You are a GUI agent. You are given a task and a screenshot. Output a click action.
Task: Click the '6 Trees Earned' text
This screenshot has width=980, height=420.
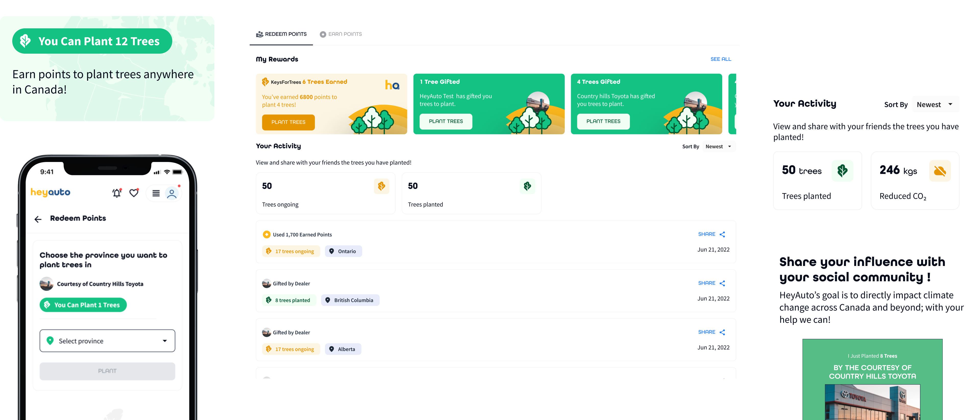click(325, 81)
